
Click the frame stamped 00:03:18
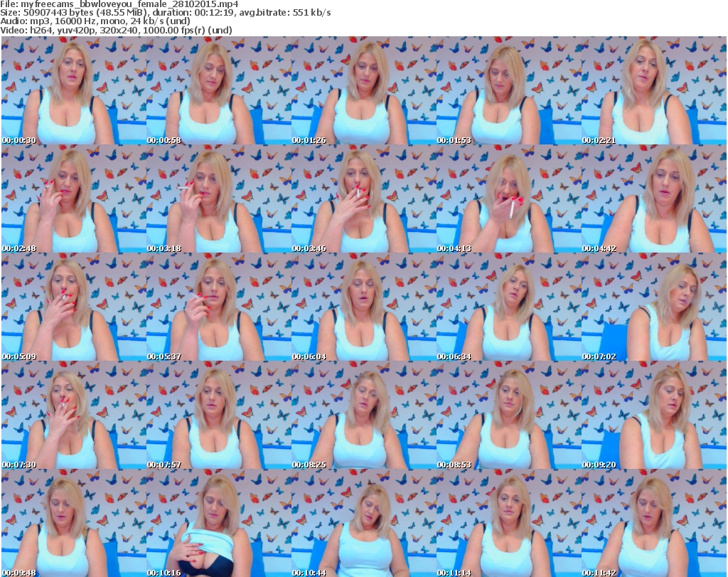tap(219, 198)
